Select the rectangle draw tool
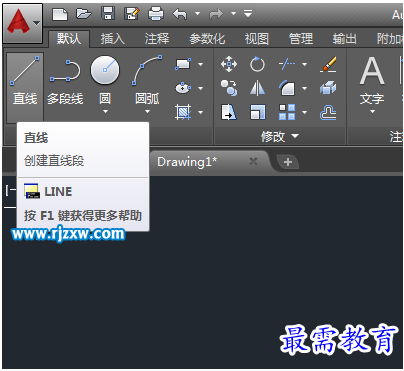The height and width of the screenshot is (371, 404). click(x=183, y=64)
